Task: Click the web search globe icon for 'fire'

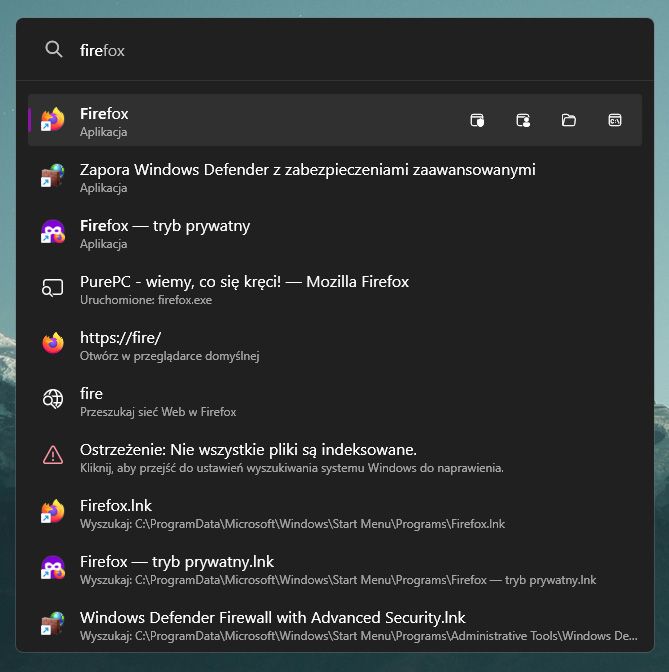Action: (53, 399)
